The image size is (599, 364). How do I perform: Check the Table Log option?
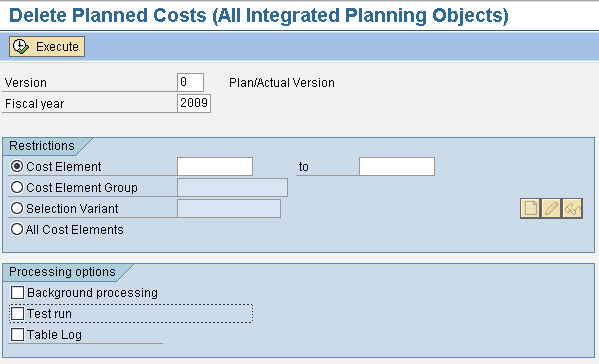(x=17, y=335)
